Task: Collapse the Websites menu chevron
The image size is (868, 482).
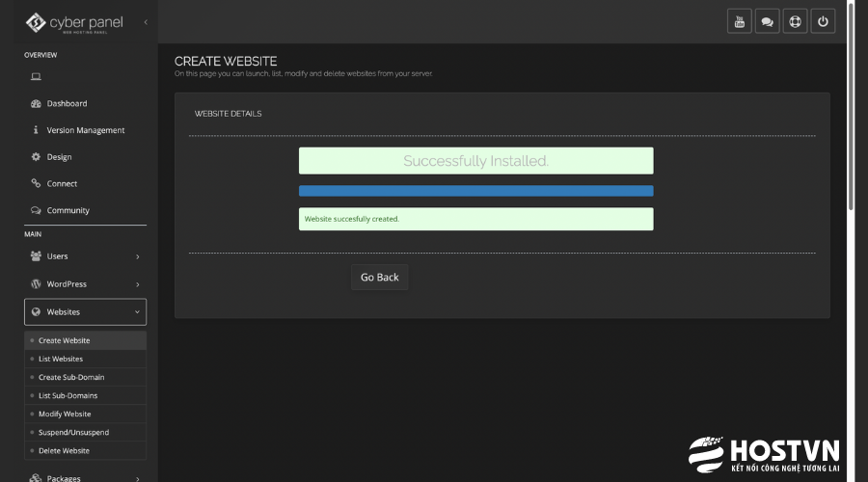Action: click(x=137, y=312)
